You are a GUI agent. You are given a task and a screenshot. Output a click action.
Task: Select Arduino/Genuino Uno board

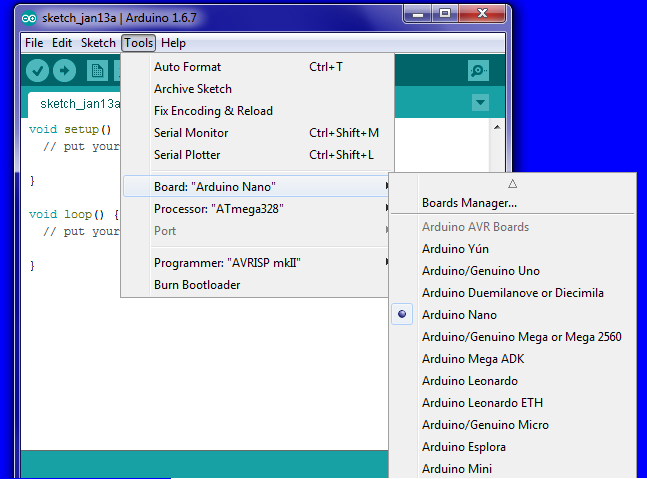512,271
